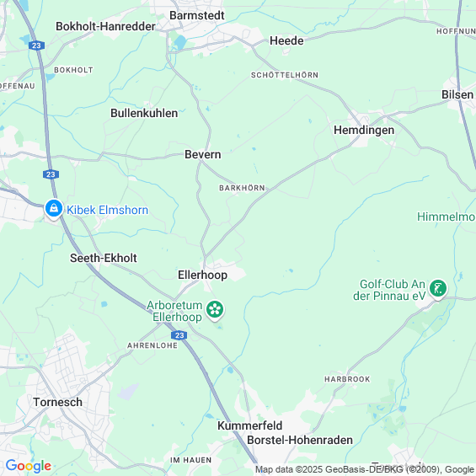Screen dimensions: 476x476
Task: Click the Bullenkuhlen village label
Action: pyautogui.click(x=144, y=113)
